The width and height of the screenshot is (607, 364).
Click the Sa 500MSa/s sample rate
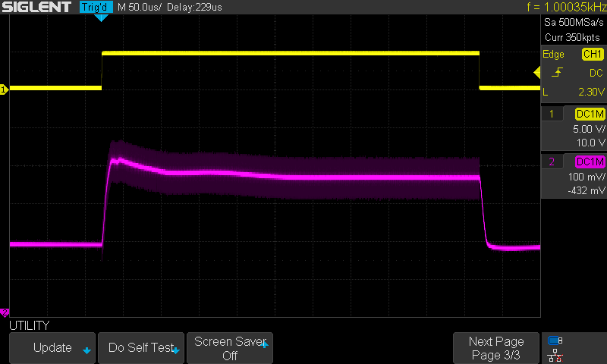[574, 23]
